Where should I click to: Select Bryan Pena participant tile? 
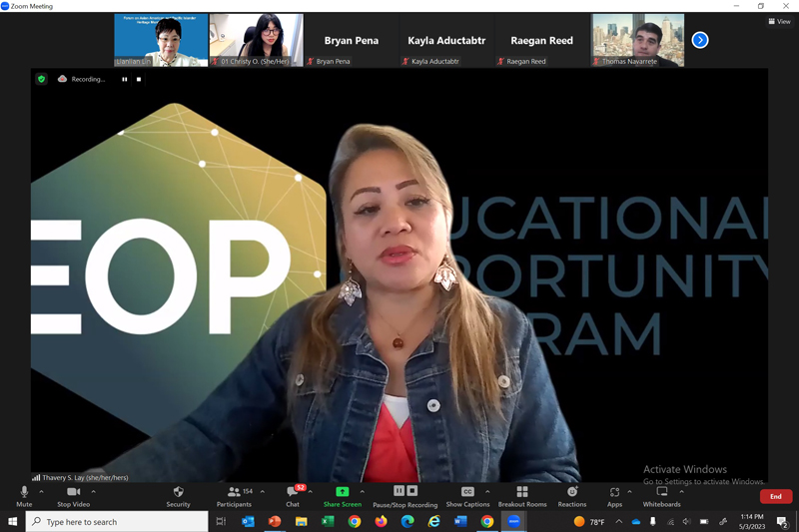[x=352, y=40]
